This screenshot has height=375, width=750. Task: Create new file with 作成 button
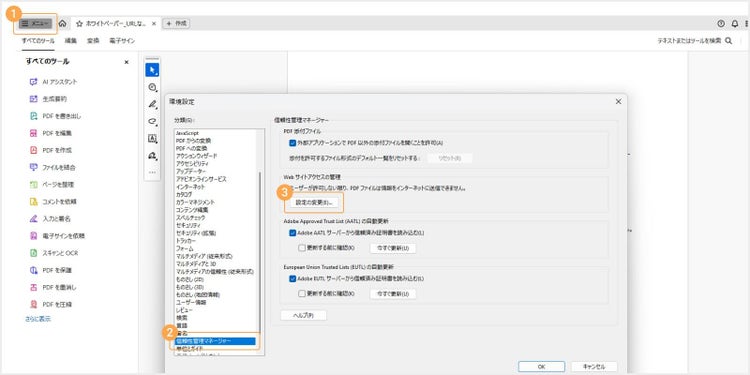(x=176, y=23)
